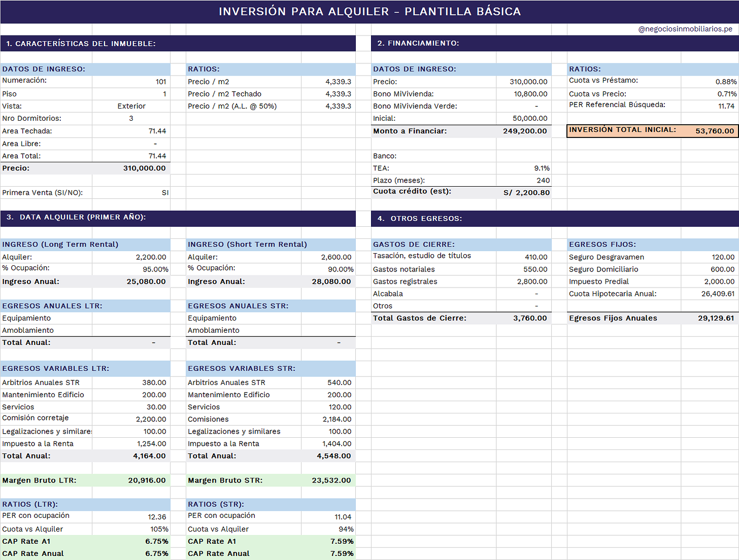
Task: Click the Cuota Hipotecaria Anual value 26,409.61
Action: [710, 294]
